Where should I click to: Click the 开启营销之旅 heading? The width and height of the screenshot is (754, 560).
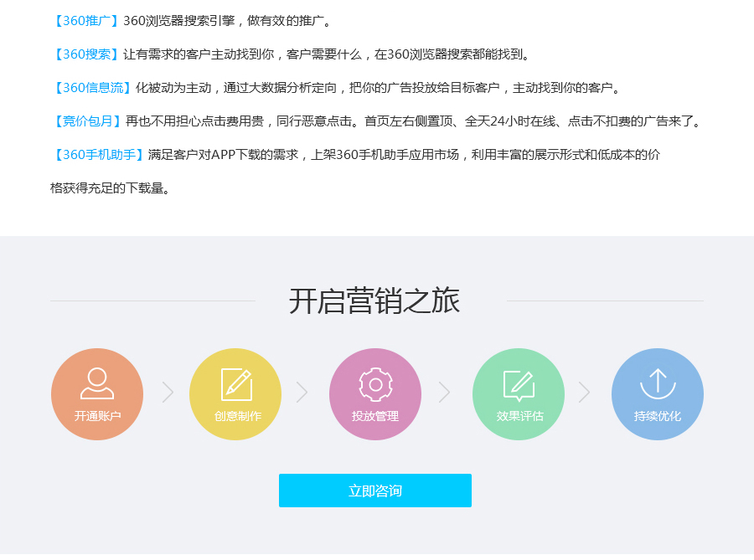[374, 301]
